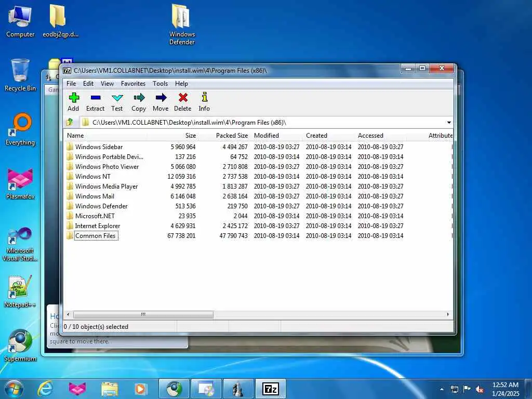Open the Help menu
Screen dimensions: 532x399
coord(181,84)
